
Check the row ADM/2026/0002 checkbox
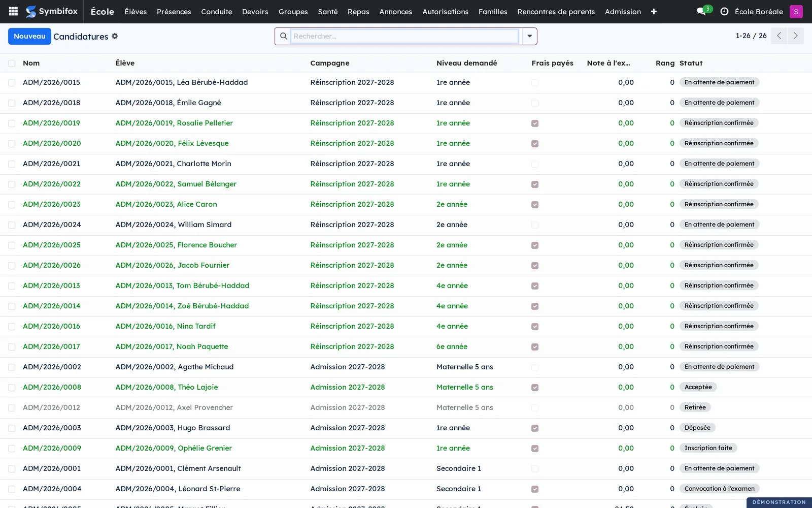(x=12, y=367)
